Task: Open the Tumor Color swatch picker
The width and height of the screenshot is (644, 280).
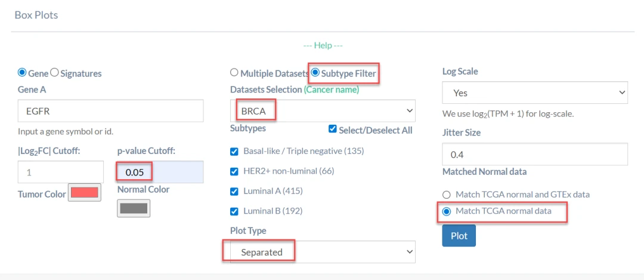Action: coord(85,193)
